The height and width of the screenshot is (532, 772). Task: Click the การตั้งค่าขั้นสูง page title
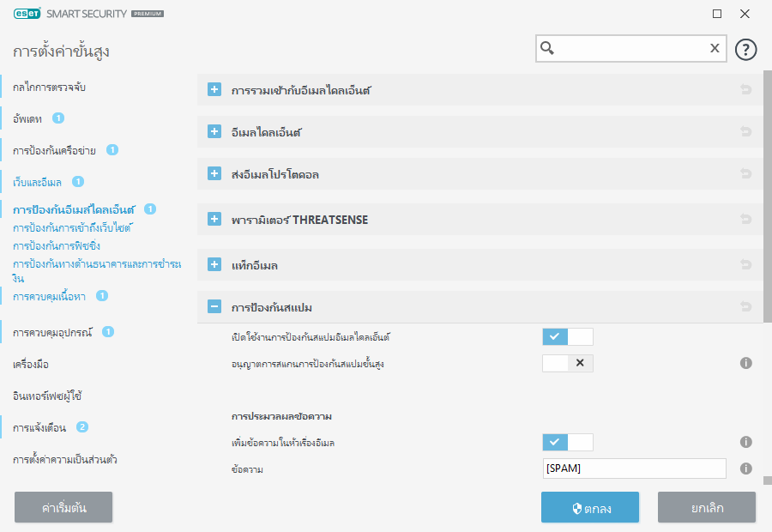coord(61,51)
